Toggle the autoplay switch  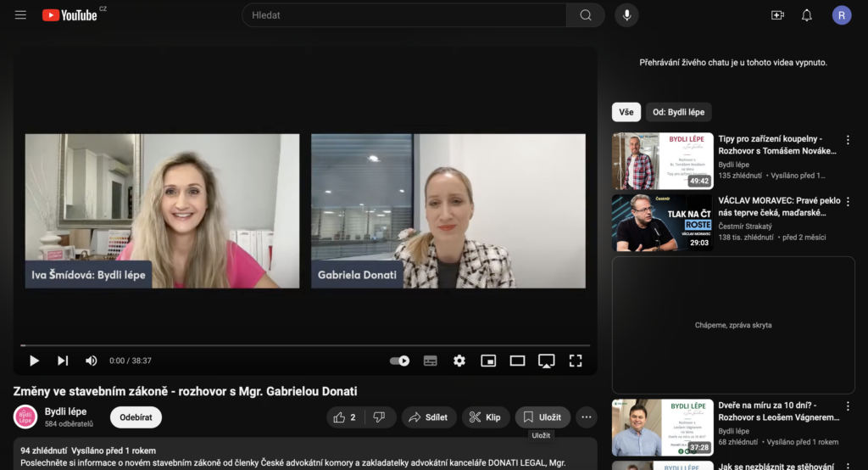click(x=399, y=361)
